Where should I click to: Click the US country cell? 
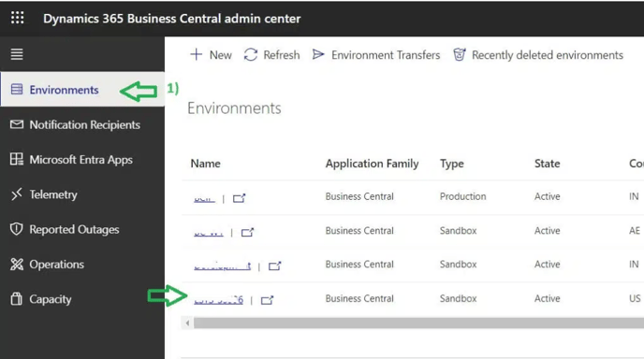[x=635, y=298]
